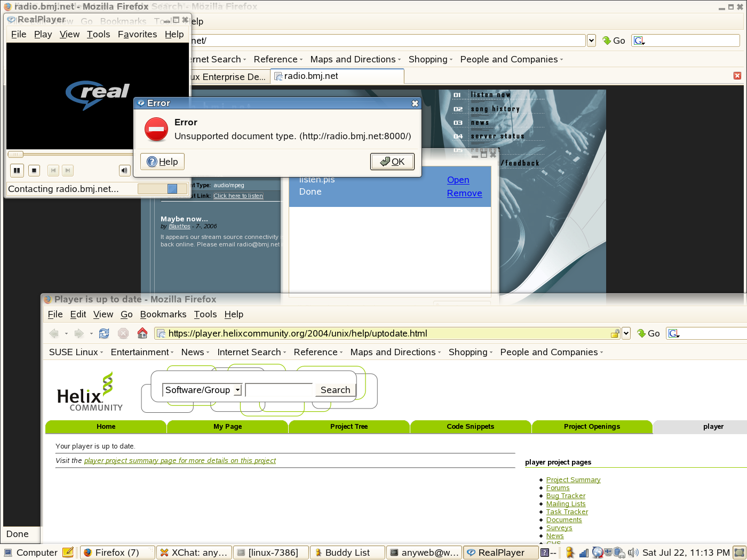Viewport: 747px width, 560px height.
Task: Click Help in the Error dialog
Action: pos(162,162)
